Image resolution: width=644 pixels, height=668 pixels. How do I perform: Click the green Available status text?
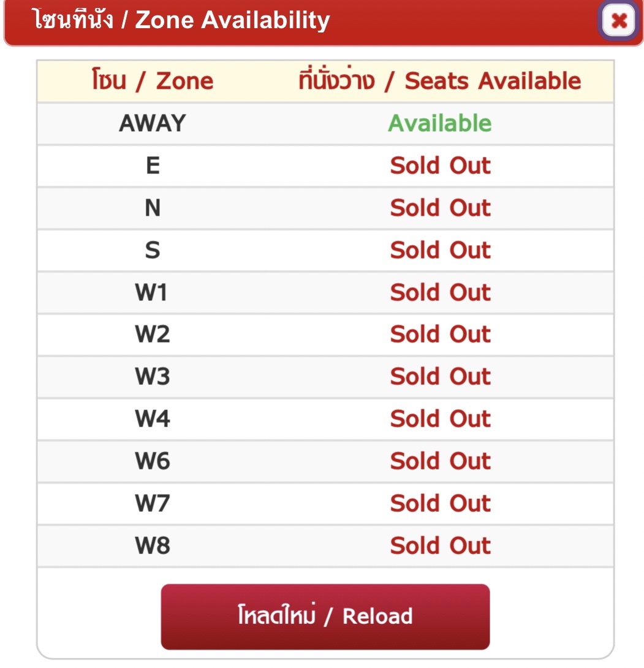[x=440, y=124]
